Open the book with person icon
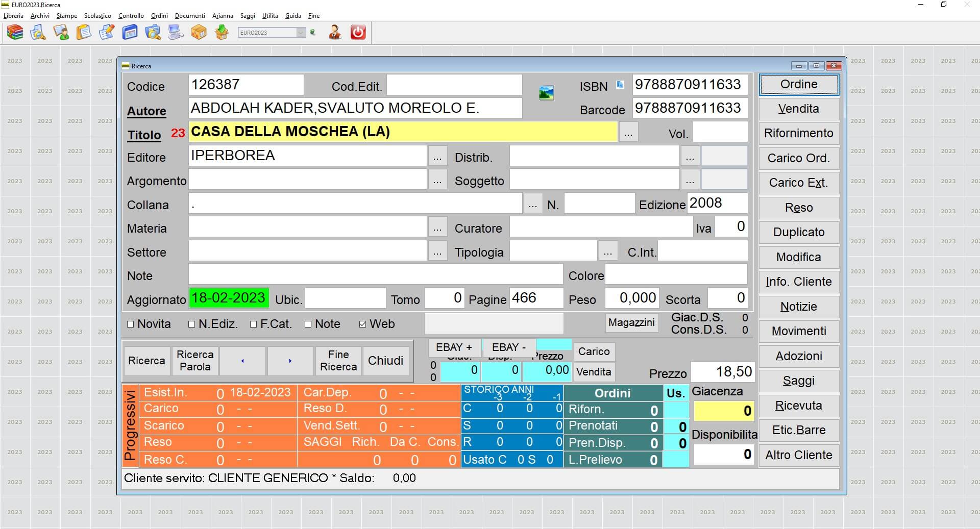Image resolution: width=980 pixels, height=529 pixels. tap(61, 32)
